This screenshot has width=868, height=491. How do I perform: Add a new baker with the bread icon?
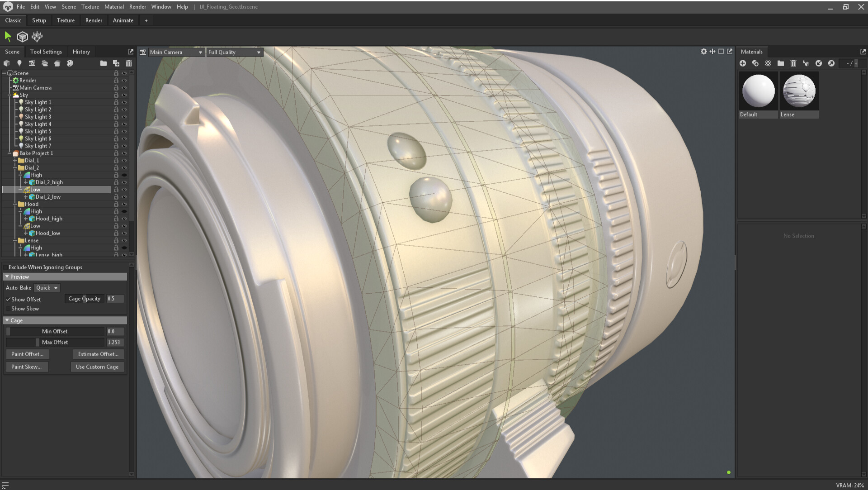[x=57, y=63]
